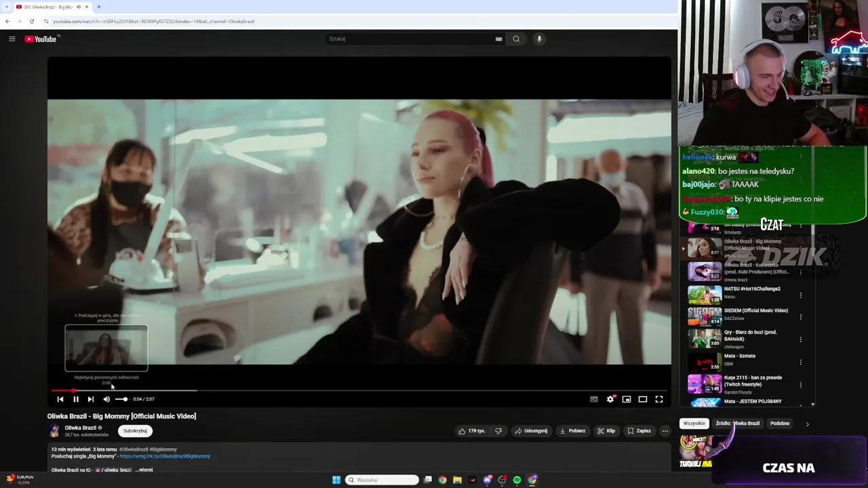
Task: Open the options menu for Kuqe 2115
Action: tap(801, 385)
